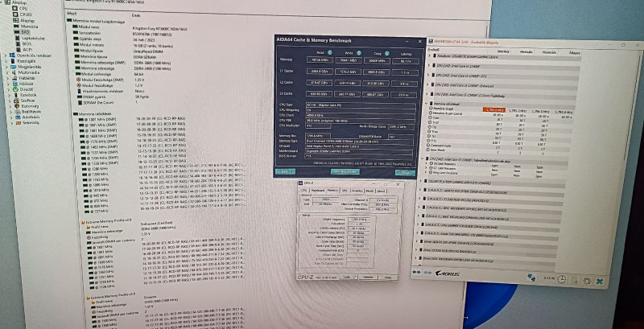Click the Copy info icon in benchmark
This screenshot has width=644, height=329.
387,53
